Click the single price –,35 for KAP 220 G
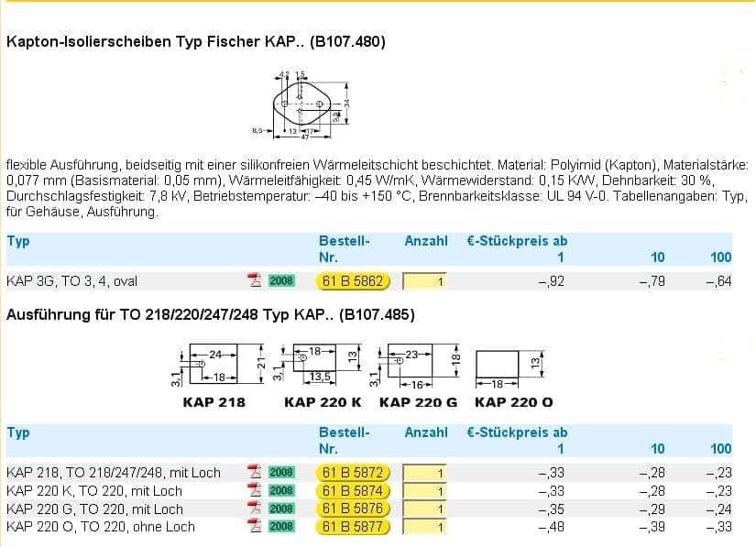This screenshot has height=547, width=756. tap(551, 509)
